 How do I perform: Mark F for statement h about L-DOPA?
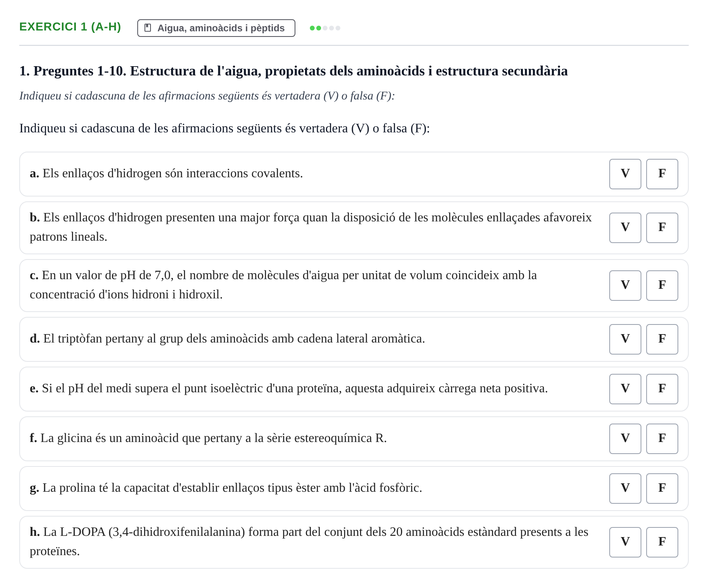(662, 542)
